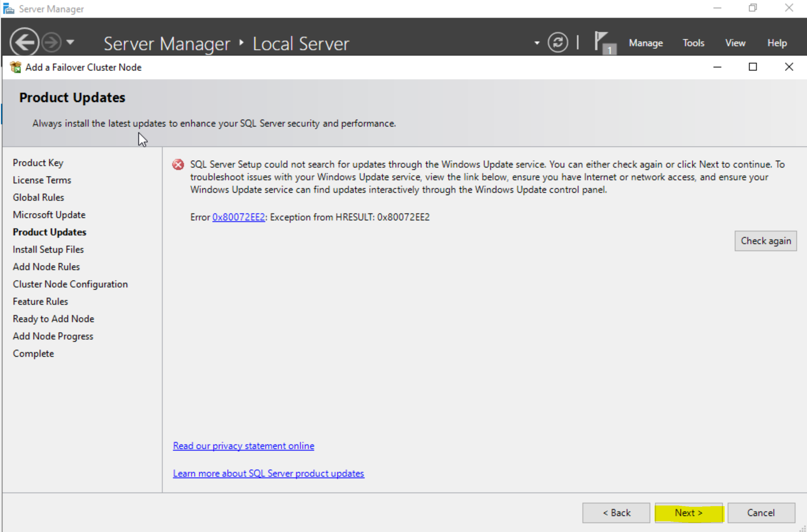Screen dimensions: 807x532
Task: Select the Product Key step
Action: pyautogui.click(x=38, y=163)
